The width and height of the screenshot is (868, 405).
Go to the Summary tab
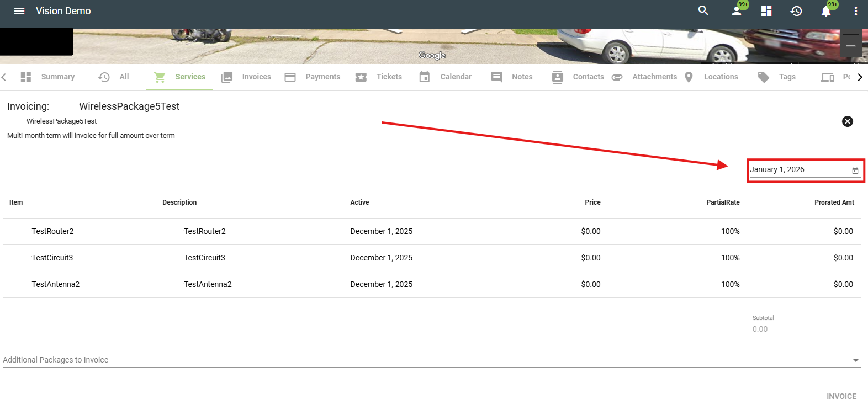tap(48, 77)
